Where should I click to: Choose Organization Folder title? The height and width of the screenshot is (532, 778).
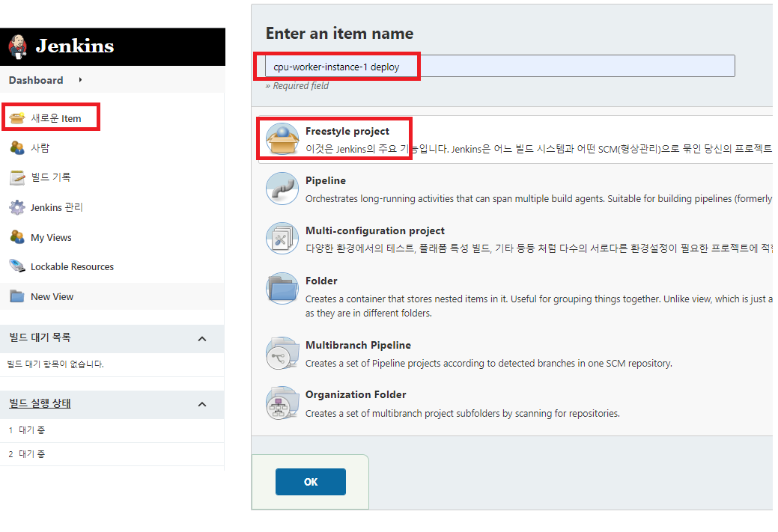coord(356,394)
